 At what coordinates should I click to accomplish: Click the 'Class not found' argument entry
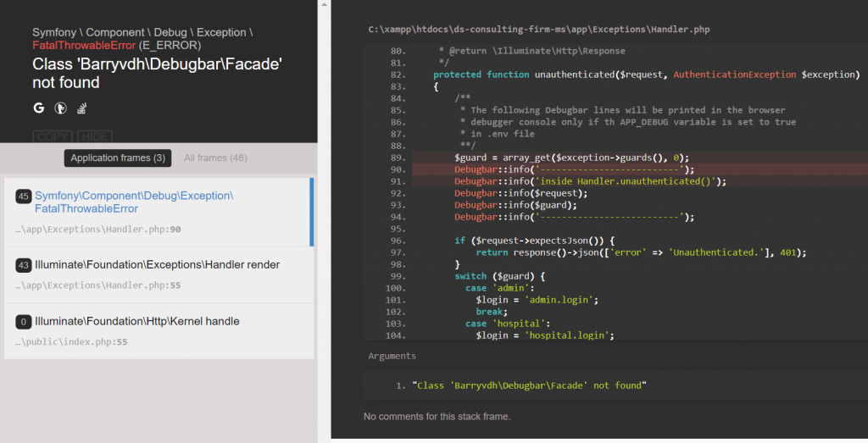point(529,385)
